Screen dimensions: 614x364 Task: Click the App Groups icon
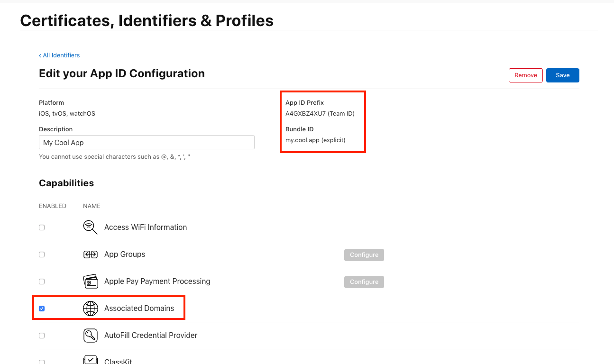tap(90, 254)
